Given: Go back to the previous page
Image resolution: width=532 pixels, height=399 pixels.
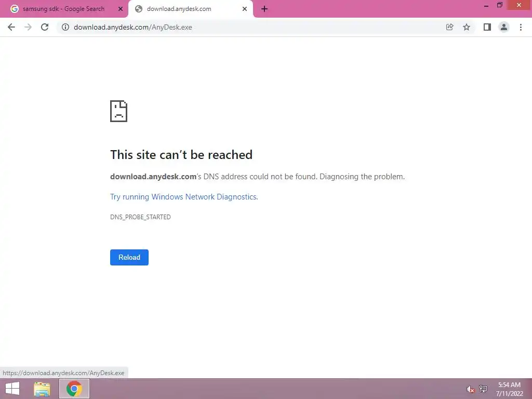Looking at the screenshot, I should pos(11,27).
